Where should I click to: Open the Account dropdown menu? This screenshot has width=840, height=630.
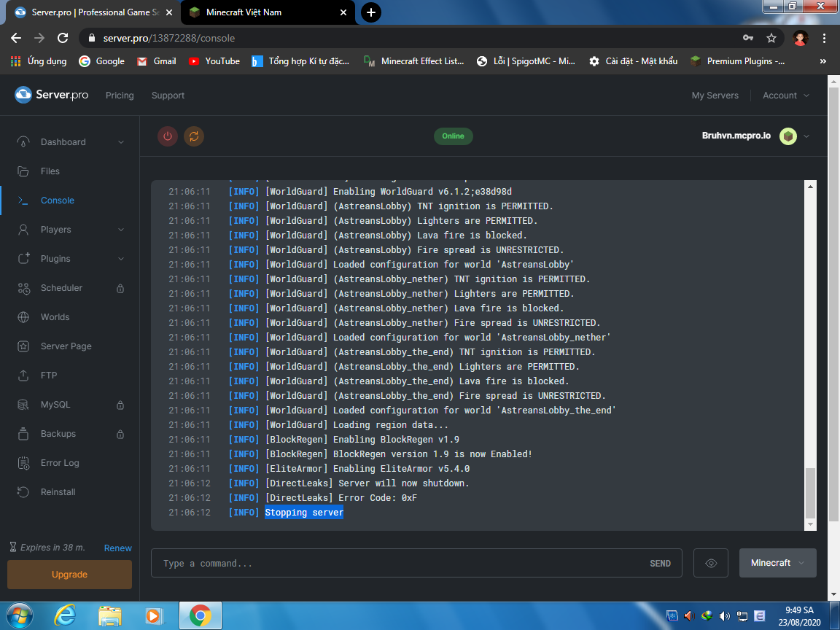(785, 96)
